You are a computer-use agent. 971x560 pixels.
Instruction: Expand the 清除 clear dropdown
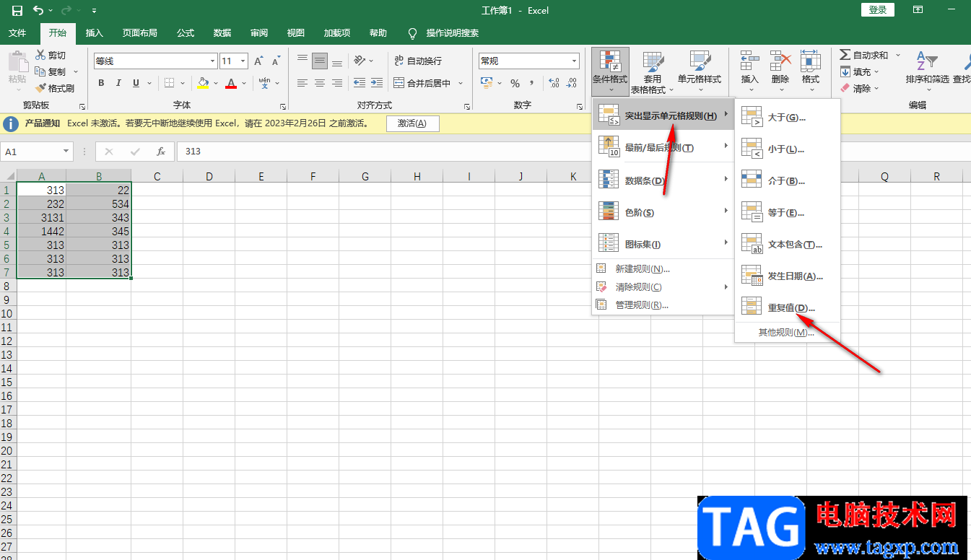pyautogui.click(x=877, y=88)
